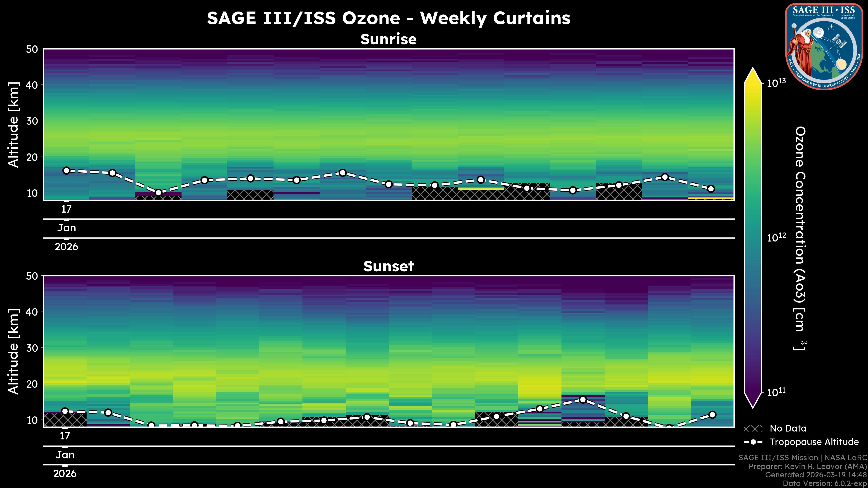Click the No Data legend label

click(788, 428)
